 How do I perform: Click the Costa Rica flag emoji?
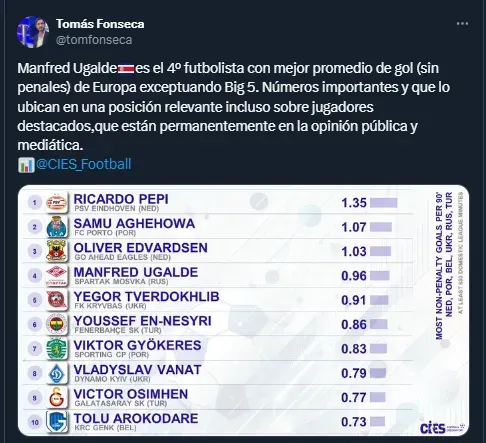[126, 69]
